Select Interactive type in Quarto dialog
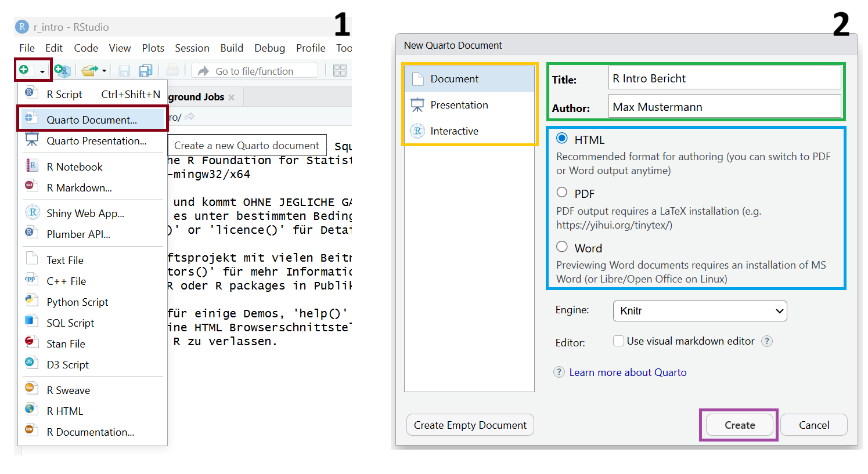Screen dimensions: 868x474 point(469,131)
